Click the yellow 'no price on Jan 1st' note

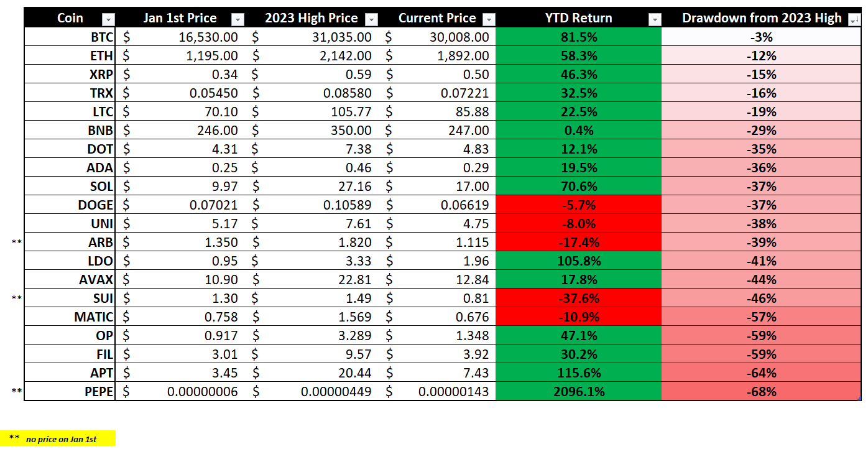[58, 438]
